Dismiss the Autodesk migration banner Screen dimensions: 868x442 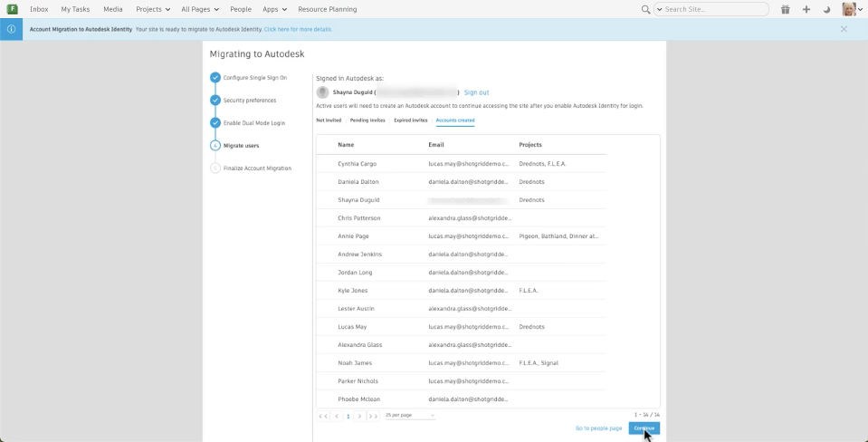click(x=844, y=29)
